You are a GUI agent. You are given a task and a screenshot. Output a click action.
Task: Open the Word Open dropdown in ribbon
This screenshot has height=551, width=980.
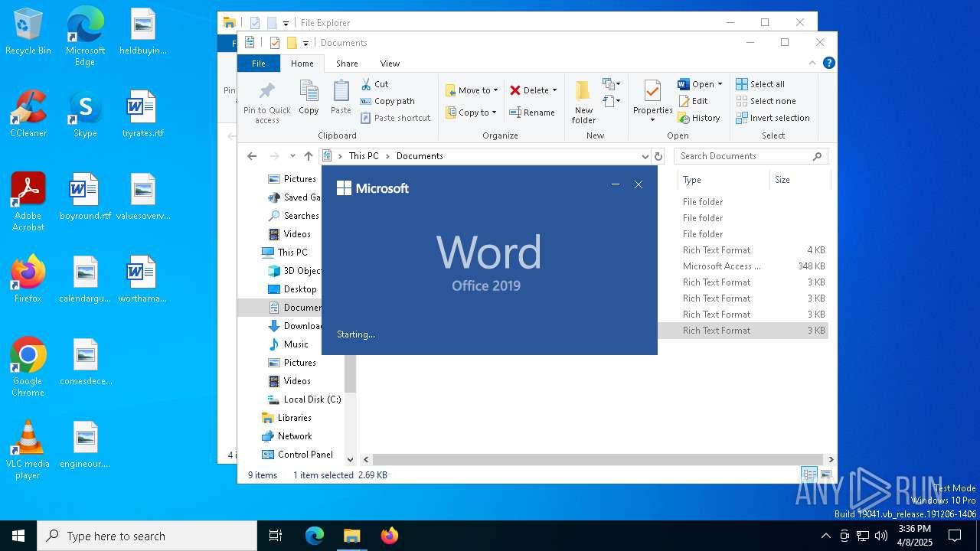click(x=700, y=84)
